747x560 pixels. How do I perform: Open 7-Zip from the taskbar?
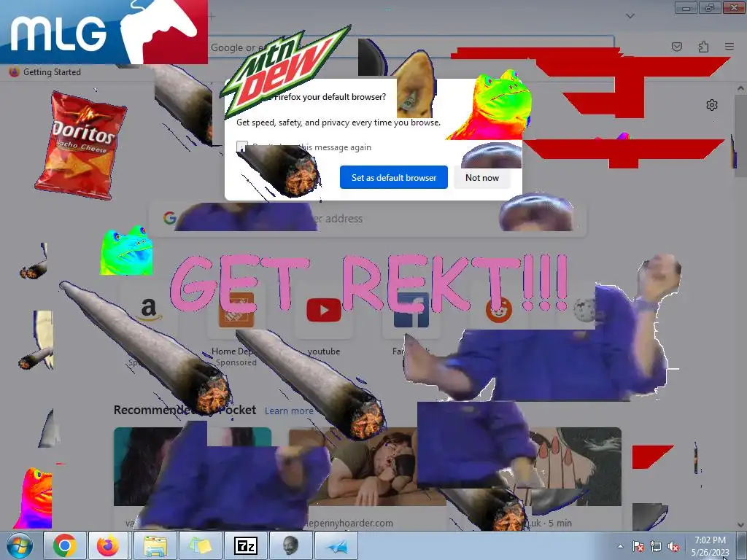(245, 545)
